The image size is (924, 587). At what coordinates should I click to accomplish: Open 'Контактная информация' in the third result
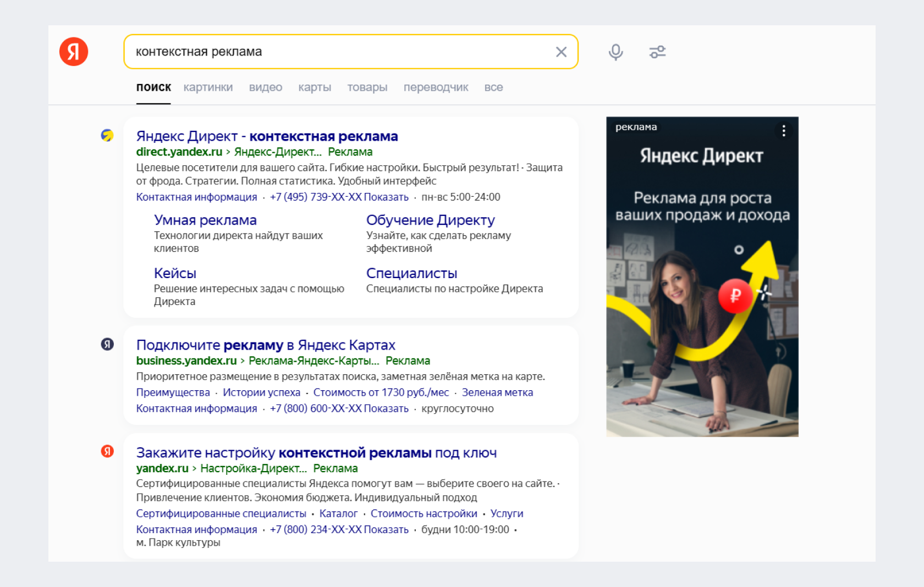click(x=196, y=529)
